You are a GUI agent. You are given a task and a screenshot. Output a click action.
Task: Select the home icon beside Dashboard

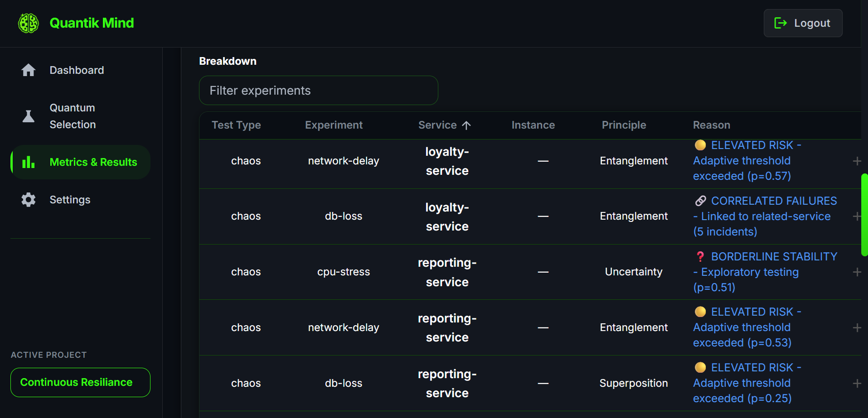click(x=28, y=70)
